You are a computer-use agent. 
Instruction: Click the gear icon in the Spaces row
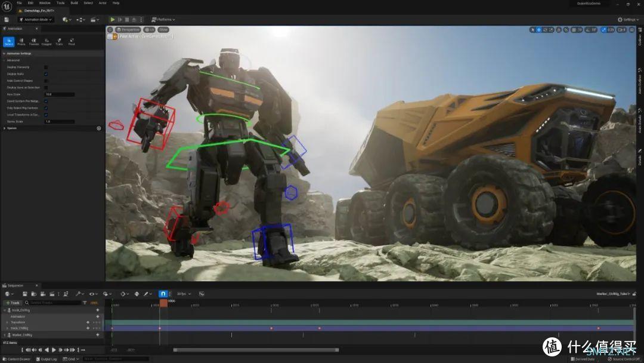click(99, 128)
